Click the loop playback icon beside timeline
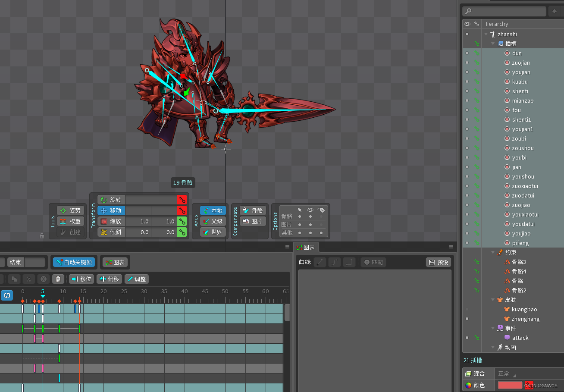Screen dimensions: 564x392 pos(7,295)
